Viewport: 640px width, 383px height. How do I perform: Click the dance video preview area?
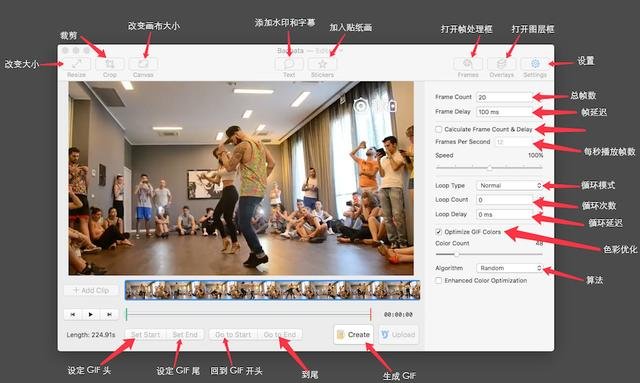coord(241,178)
